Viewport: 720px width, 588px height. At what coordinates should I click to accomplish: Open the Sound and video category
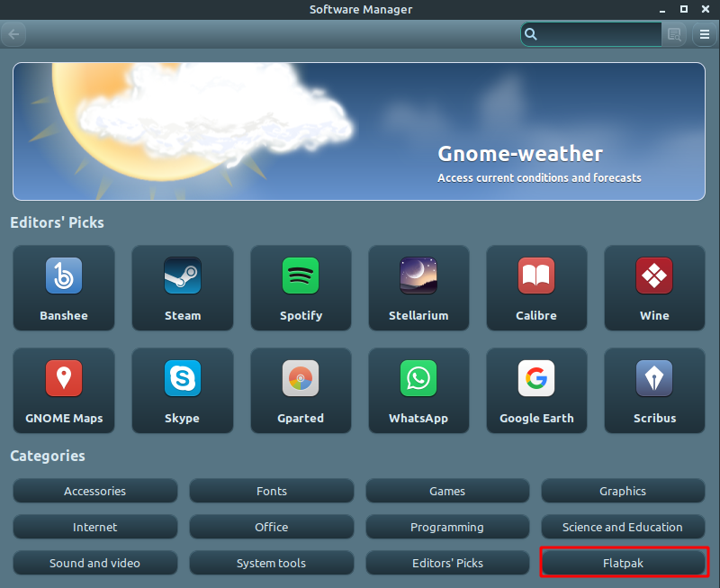[94, 562]
